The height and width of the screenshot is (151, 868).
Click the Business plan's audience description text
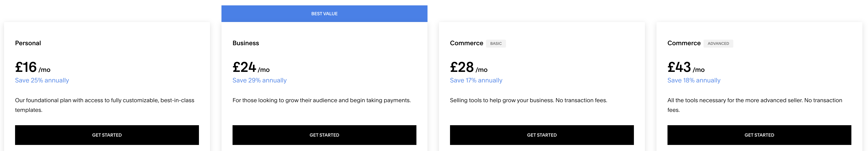tap(322, 100)
